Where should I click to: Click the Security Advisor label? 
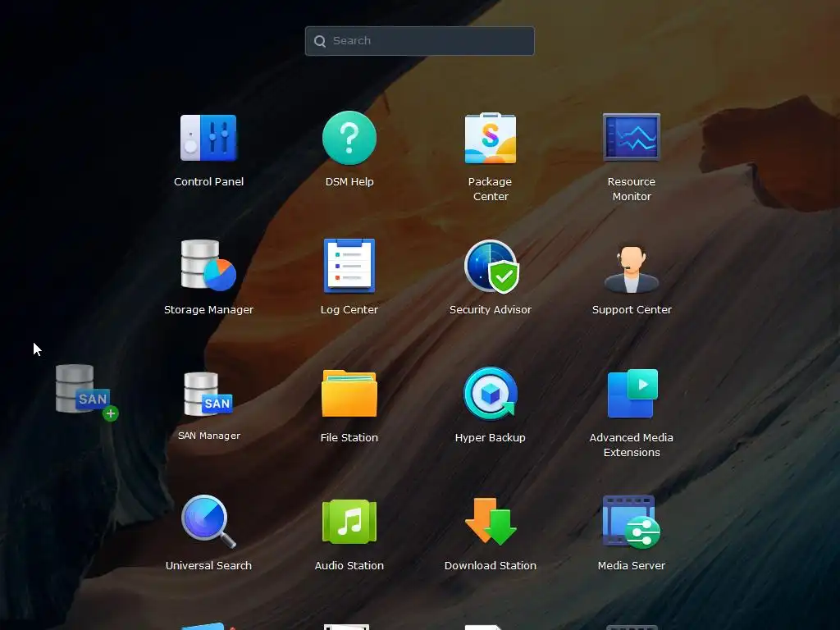pos(491,309)
